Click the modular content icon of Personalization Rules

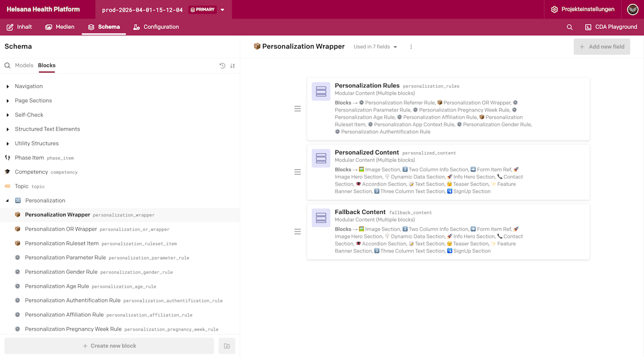pos(321,92)
